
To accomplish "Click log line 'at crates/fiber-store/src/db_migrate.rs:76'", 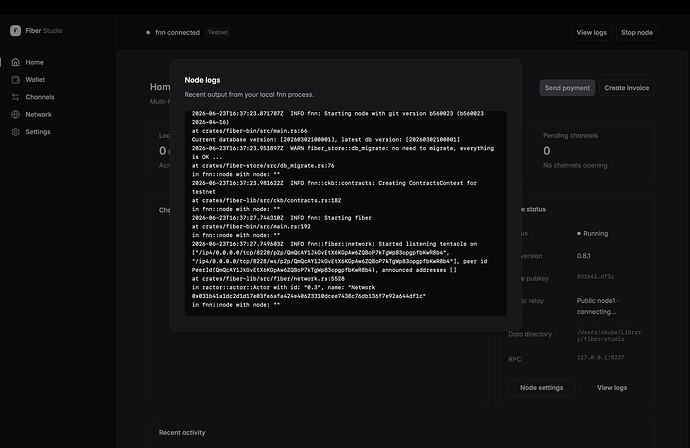I will (x=263, y=165).
